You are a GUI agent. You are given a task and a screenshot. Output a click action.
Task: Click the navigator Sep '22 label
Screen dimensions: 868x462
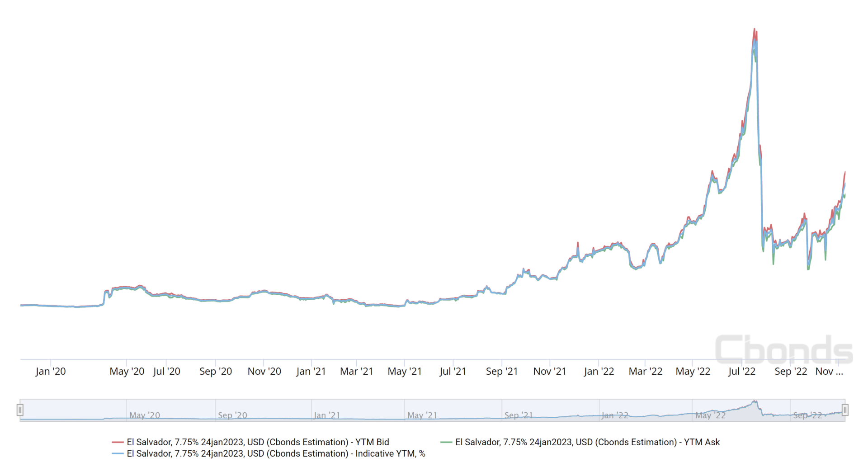pyautogui.click(x=807, y=415)
